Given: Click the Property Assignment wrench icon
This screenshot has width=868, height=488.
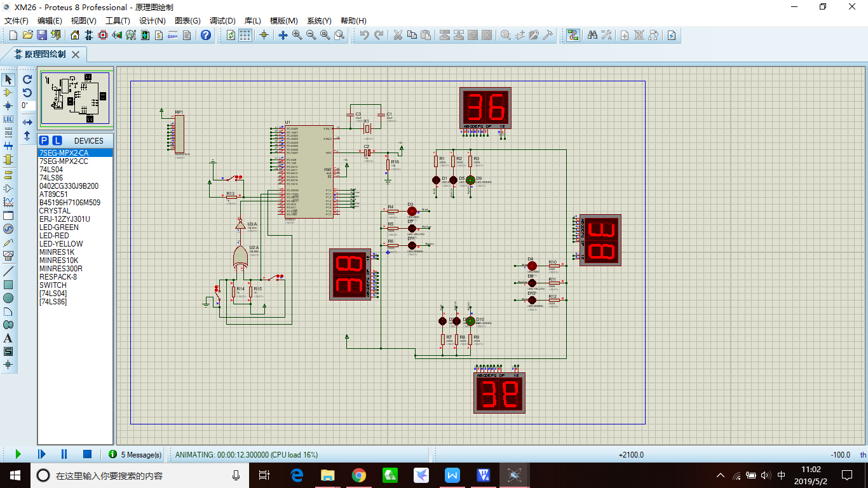Looking at the screenshot, I should tap(606, 35).
